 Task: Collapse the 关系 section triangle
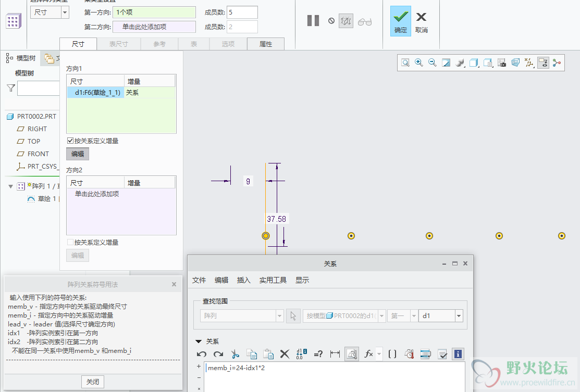(x=199, y=342)
